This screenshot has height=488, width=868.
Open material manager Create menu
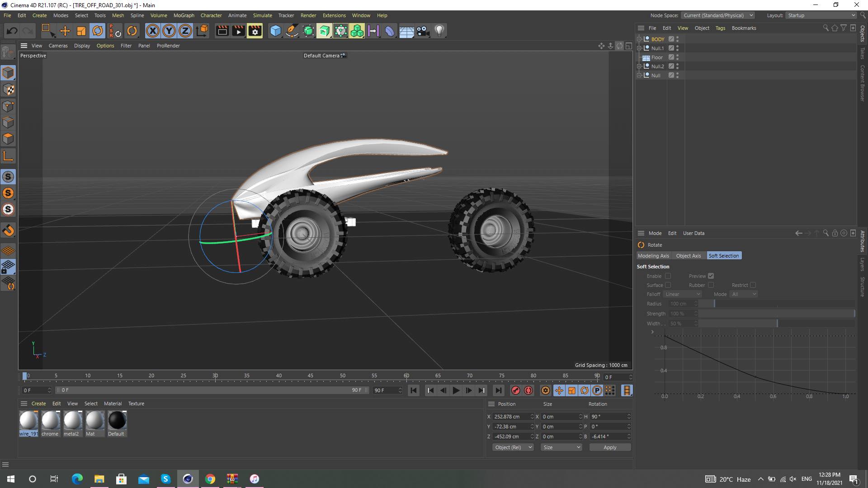point(38,404)
